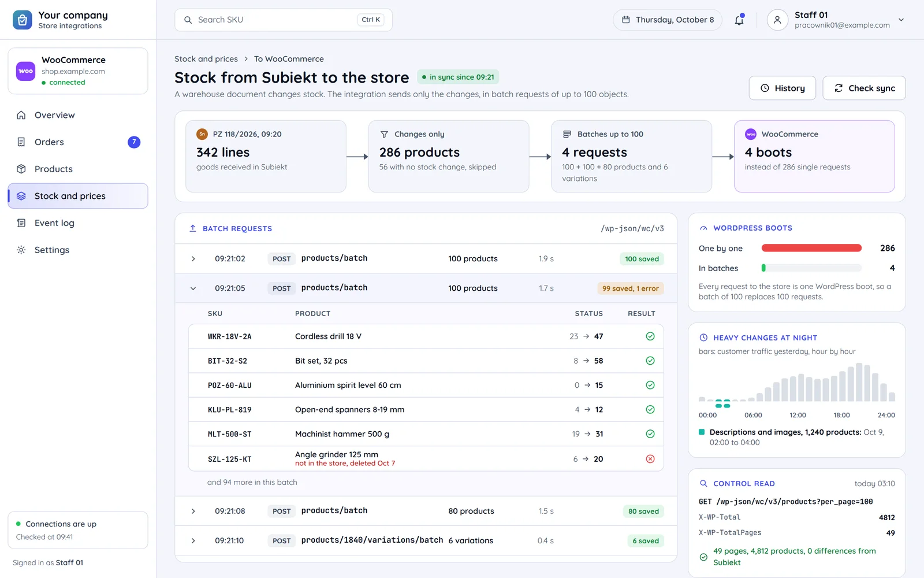Click the Orders badge showing 7
This screenshot has height=578, width=924.
pyautogui.click(x=134, y=142)
